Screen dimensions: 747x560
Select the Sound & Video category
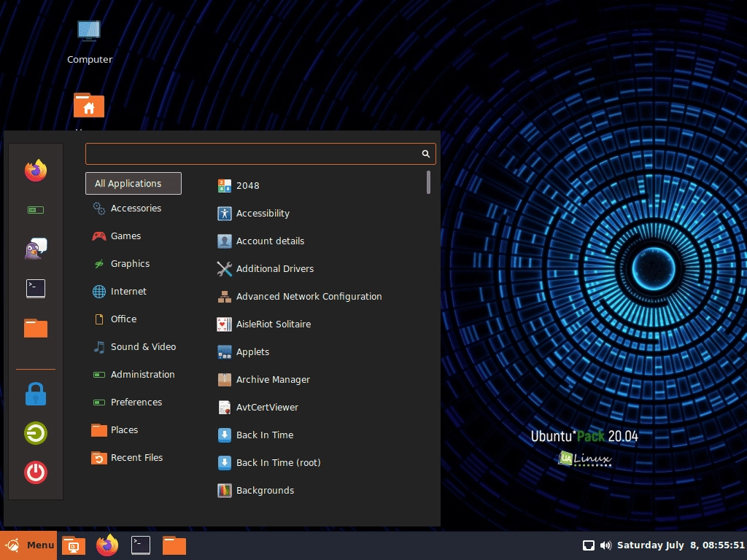tap(133, 346)
